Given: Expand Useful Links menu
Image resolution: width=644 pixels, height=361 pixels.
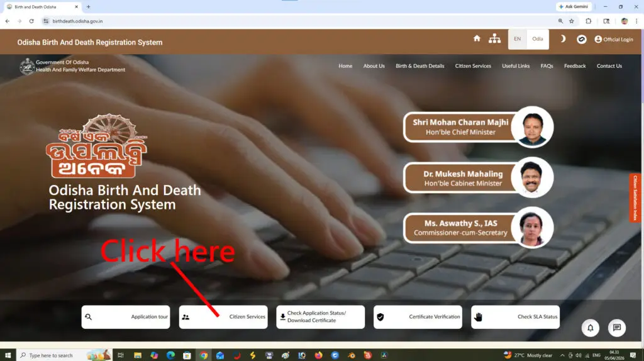Looking at the screenshot, I should [x=516, y=66].
